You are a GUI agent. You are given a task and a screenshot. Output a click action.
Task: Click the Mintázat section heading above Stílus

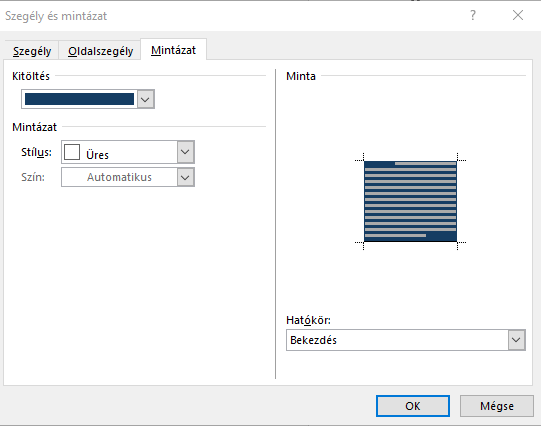34,127
